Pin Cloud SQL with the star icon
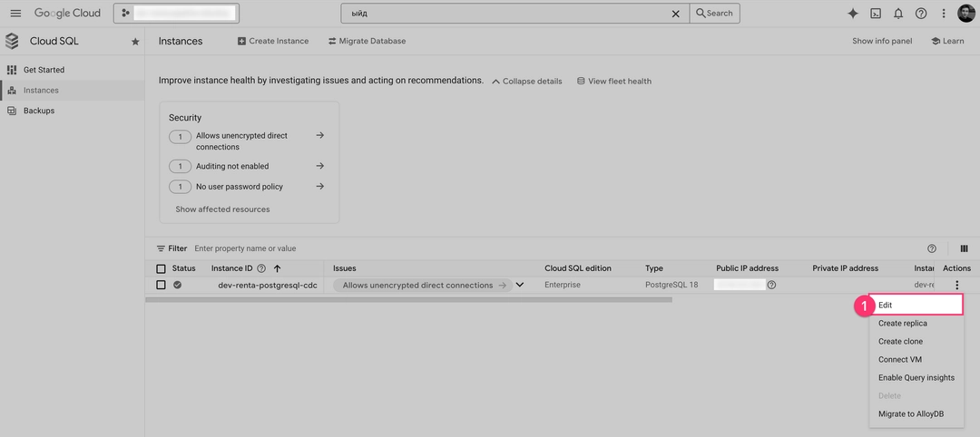This screenshot has height=437, width=980. point(135,41)
